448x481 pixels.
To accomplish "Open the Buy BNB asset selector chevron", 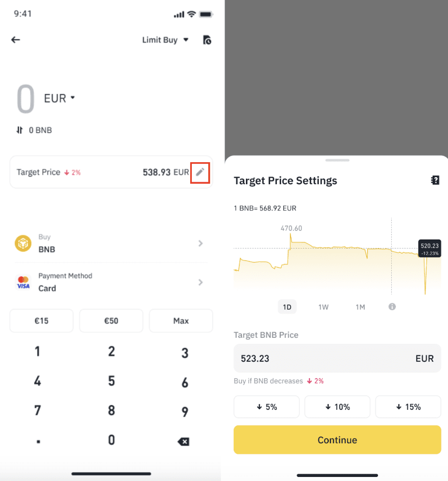I will (x=200, y=243).
